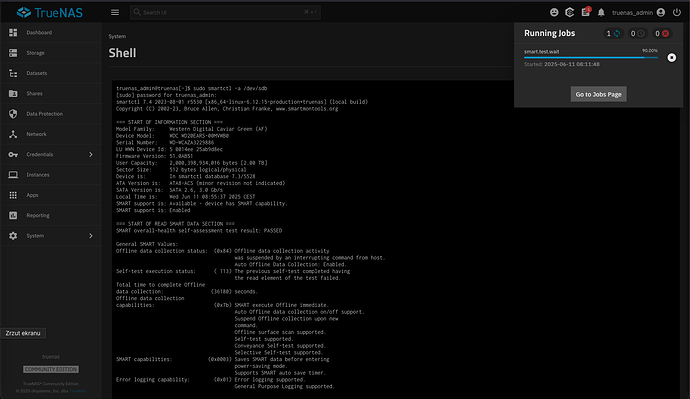Image resolution: width=690 pixels, height=399 pixels.
Task: Click the Shares folder icon
Action: (13, 93)
